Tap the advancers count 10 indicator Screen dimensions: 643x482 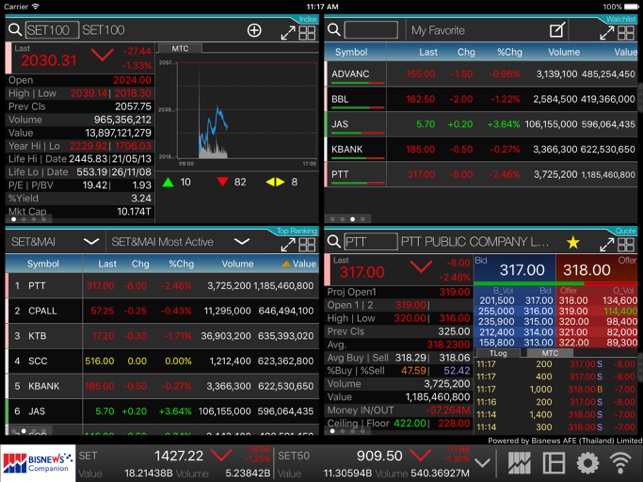(177, 182)
